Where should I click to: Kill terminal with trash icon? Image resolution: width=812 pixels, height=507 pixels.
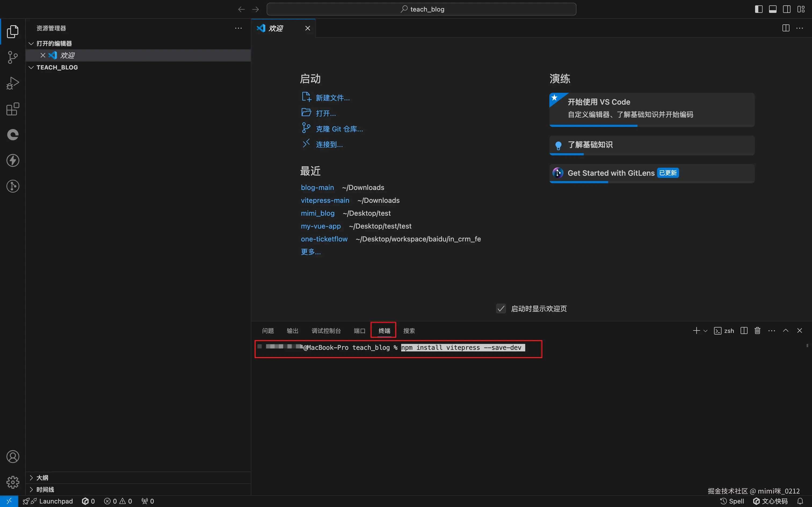coord(757,330)
